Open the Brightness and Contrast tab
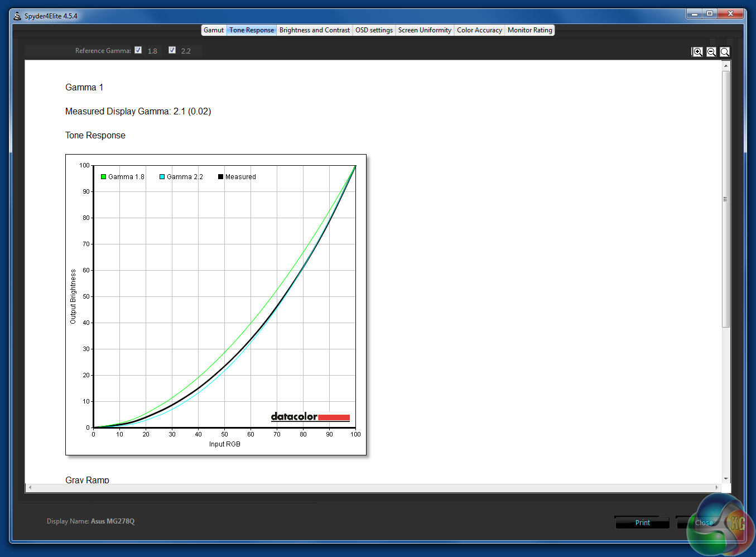 (315, 30)
